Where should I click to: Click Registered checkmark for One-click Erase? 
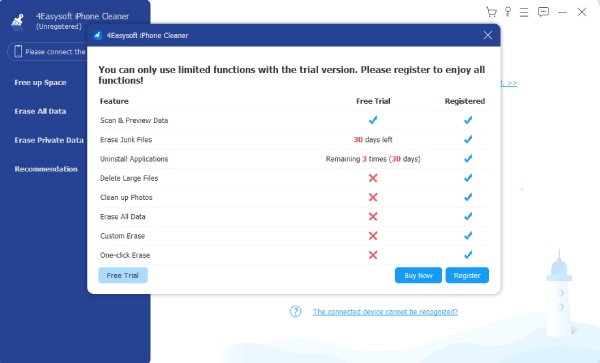[468, 255]
